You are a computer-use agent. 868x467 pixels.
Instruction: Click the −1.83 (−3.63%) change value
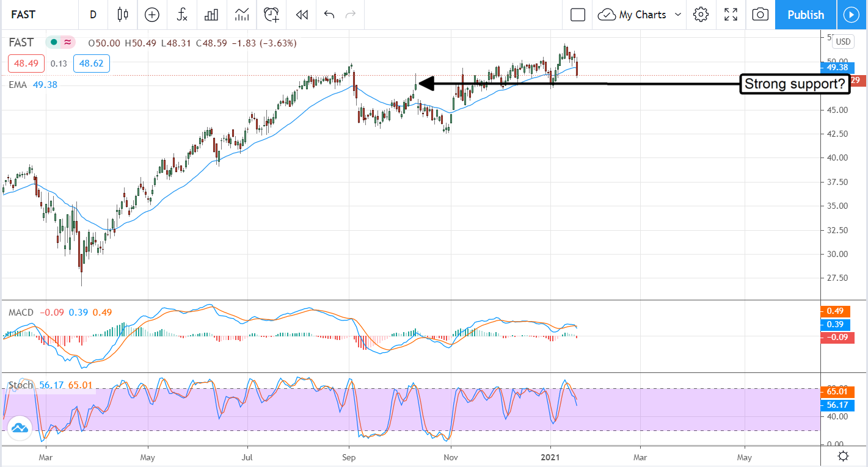click(x=264, y=43)
